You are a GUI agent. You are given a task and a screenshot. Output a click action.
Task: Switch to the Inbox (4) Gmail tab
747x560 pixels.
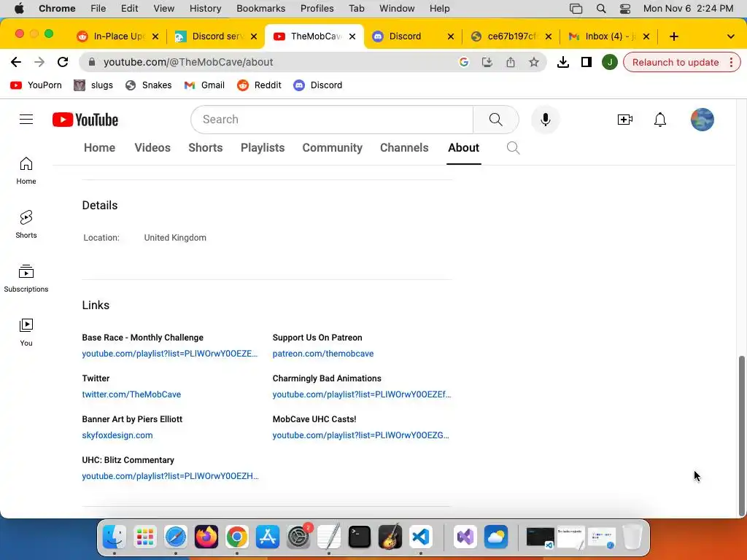(x=608, y=36)
